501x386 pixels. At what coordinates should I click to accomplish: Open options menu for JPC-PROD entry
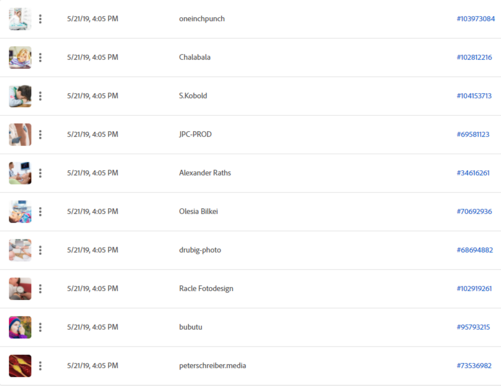40,134
